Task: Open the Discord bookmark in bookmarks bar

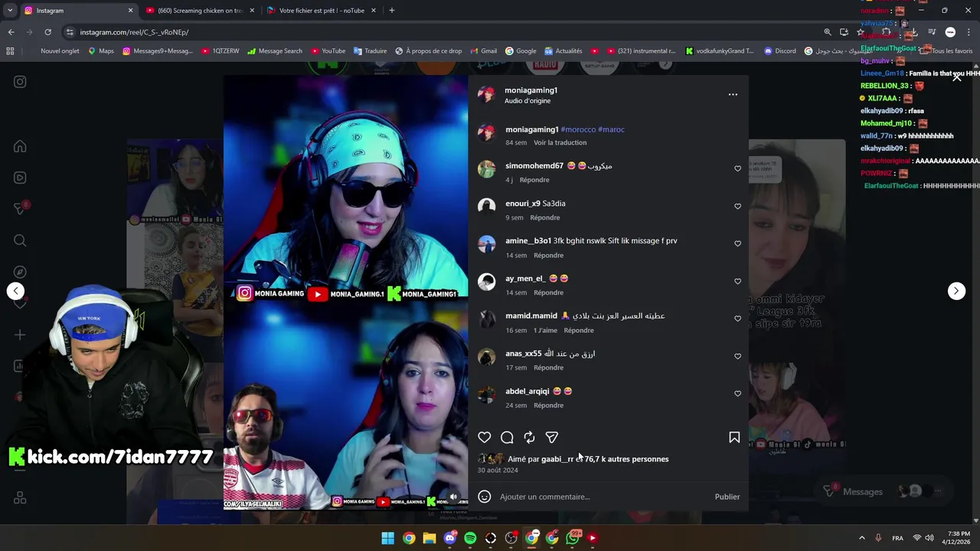Action: (779, 51)
